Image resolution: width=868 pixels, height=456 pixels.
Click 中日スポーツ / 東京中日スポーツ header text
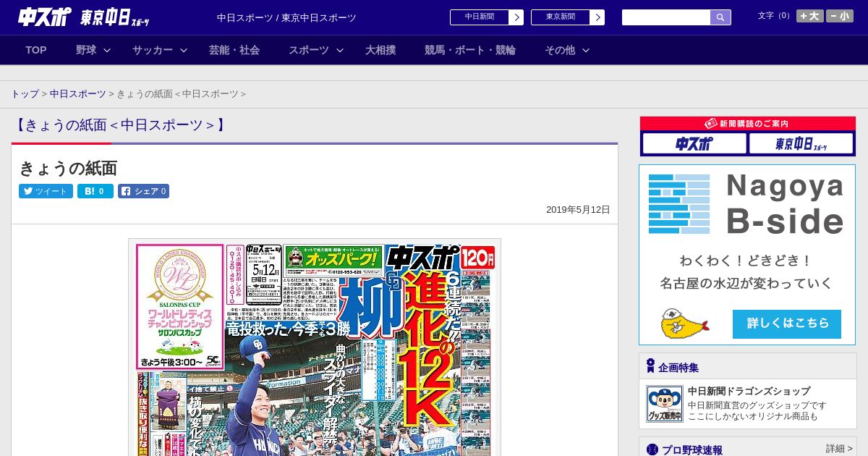[286, 18]
